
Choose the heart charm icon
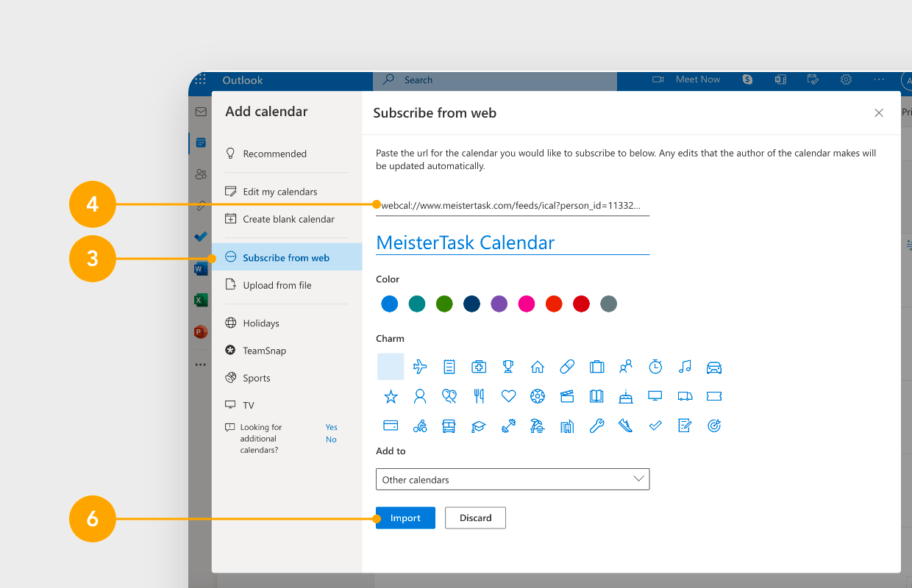(x=508, y=396)
